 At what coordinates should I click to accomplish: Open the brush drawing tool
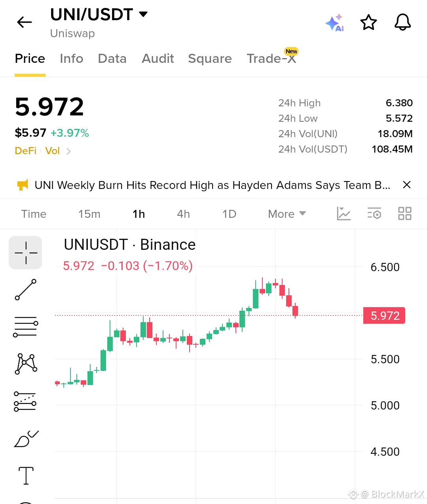(x=26, y=439)
